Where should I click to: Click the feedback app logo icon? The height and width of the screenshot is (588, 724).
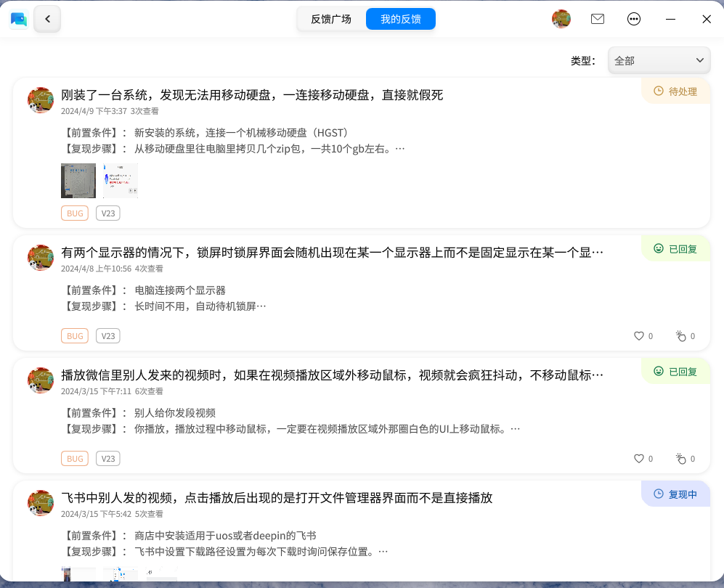pos(19,19)
